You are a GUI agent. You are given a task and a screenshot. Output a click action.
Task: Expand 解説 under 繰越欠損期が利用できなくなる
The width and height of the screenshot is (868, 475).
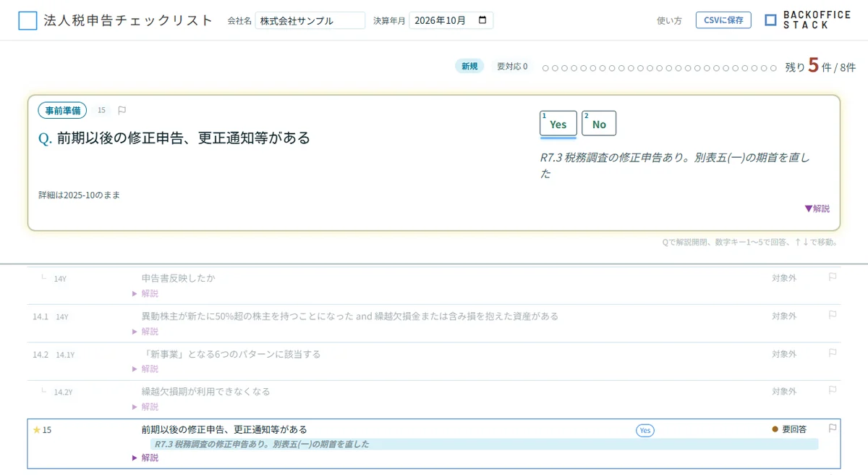click(x=145, y=406)
